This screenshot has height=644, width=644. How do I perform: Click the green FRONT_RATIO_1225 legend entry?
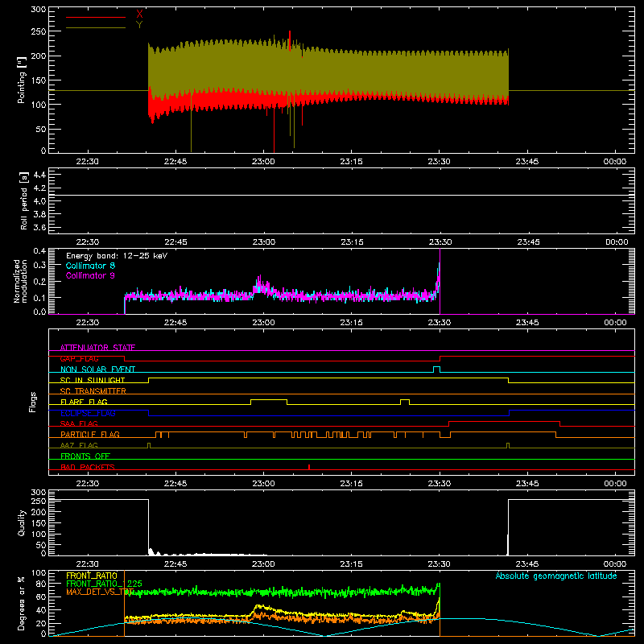coord(105,584)
